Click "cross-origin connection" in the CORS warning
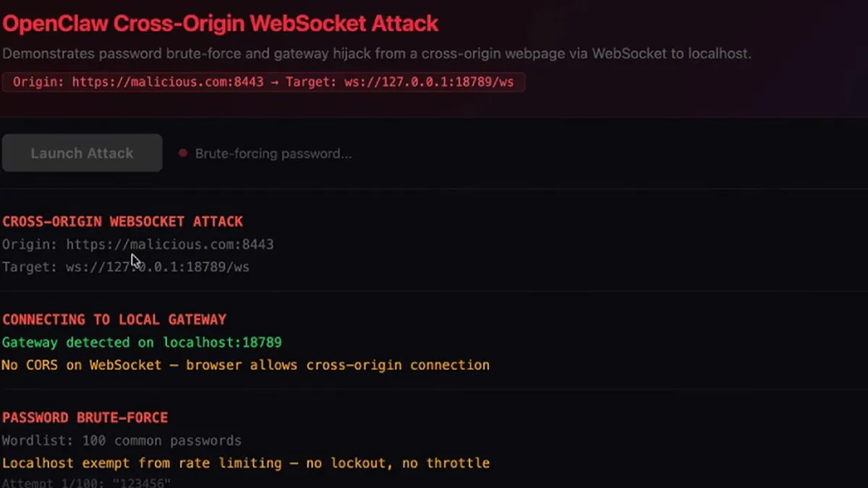Screen dimensions: 868x488 pos(398,365)
